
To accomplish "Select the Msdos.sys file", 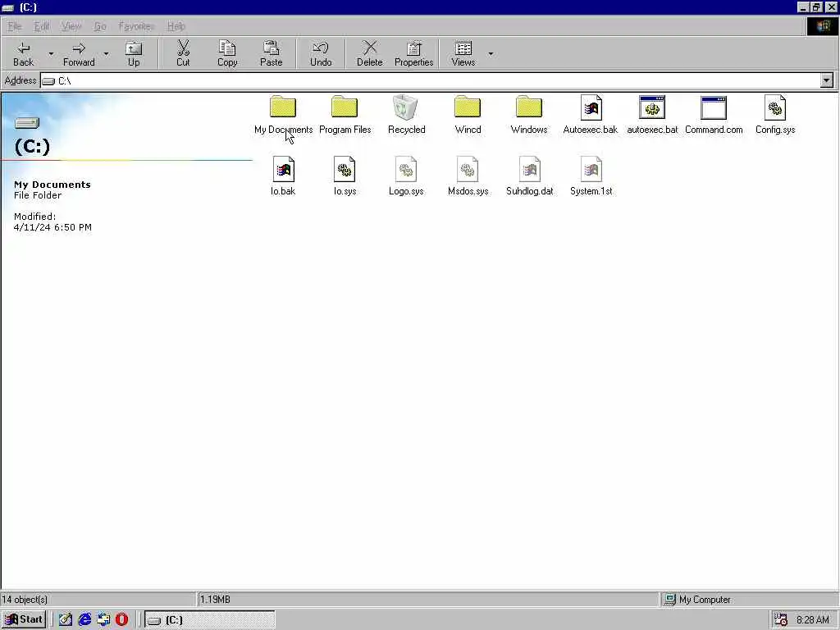I will (x=468, y=176).
